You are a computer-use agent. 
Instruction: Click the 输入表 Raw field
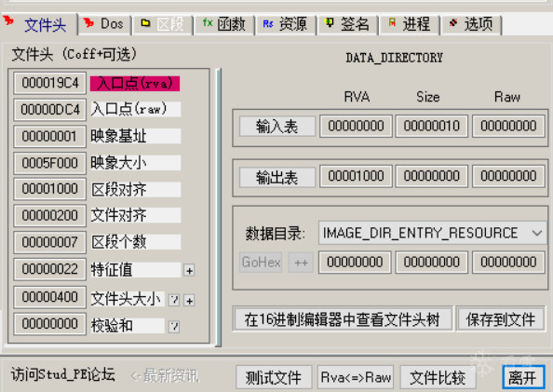(x=508, y=126)
